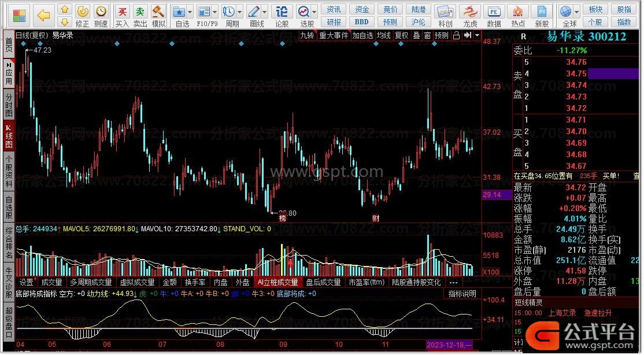Viewport: 644px width, 355px height.
Task: Click the 2023-12-18 date label on timeline
Action: (x=449, y=345)
